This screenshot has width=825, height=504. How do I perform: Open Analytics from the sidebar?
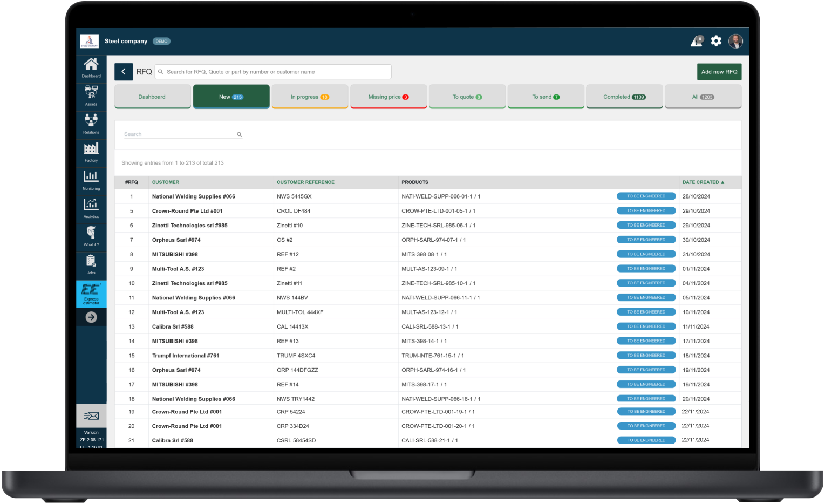click(91, 208)
